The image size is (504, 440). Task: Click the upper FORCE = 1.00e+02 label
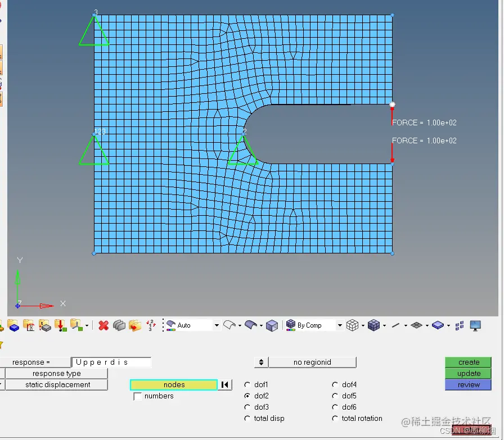click(x=424, y=123)
